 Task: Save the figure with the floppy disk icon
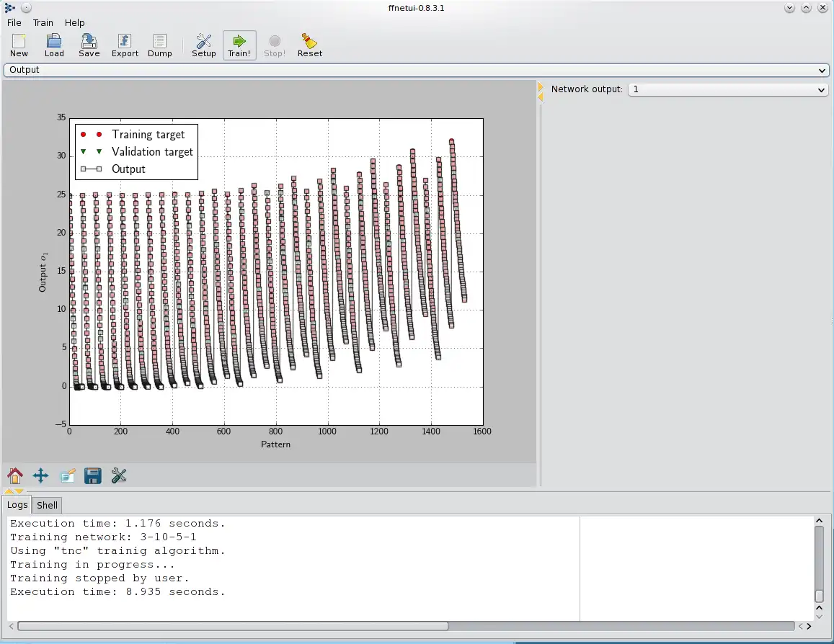[x=93, y=475]
